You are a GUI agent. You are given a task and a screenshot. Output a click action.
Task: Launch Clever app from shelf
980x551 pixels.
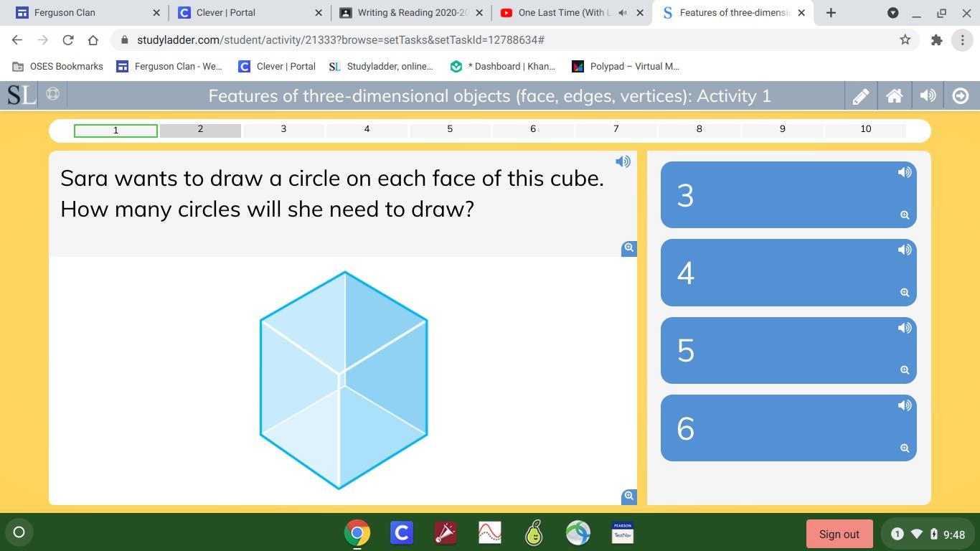(x=401, y=532)
